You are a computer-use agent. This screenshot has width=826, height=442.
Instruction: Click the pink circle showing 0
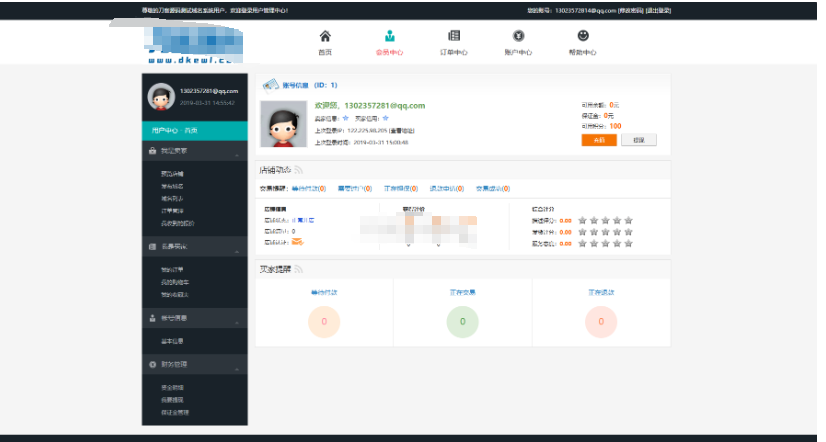(x=601, y=322)
